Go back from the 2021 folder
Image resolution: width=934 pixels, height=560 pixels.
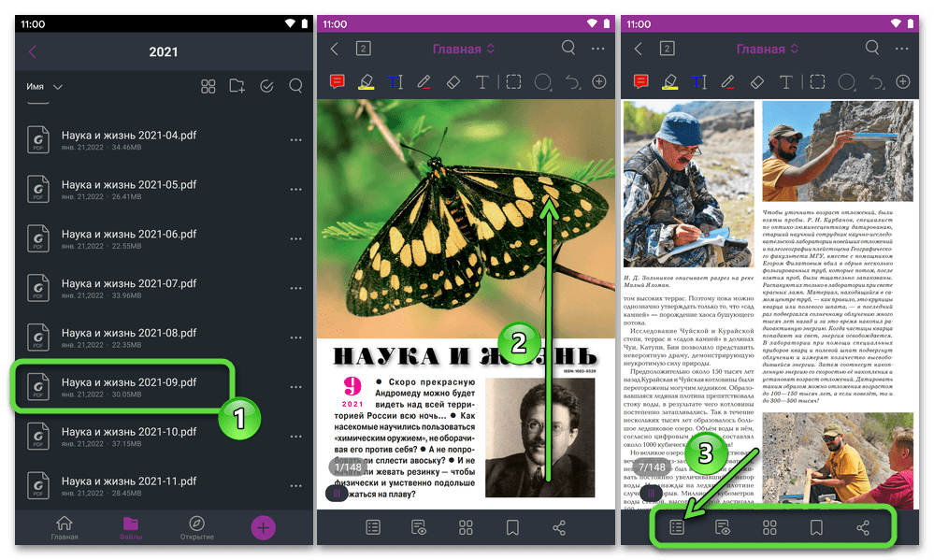click(x=33, y=51)
